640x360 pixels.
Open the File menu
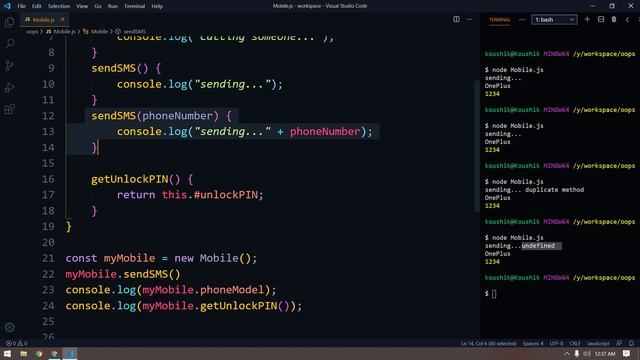pos(22,6)
